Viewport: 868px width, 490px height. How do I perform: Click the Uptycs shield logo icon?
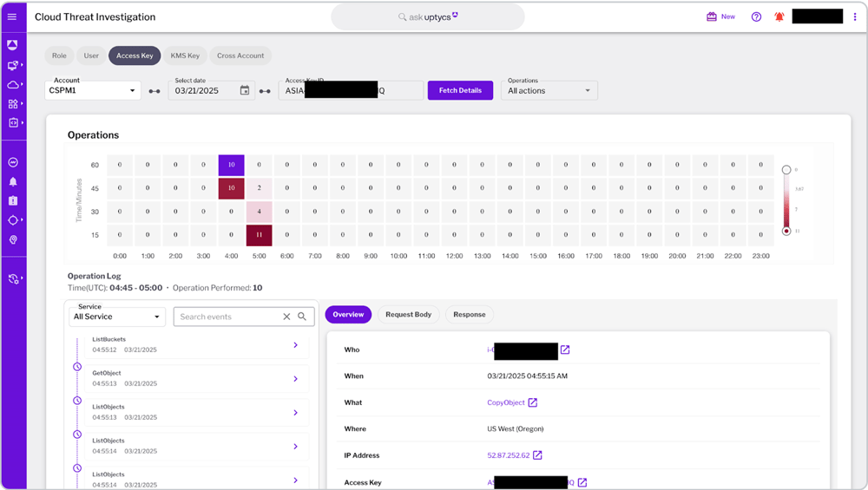pos(12,44)
